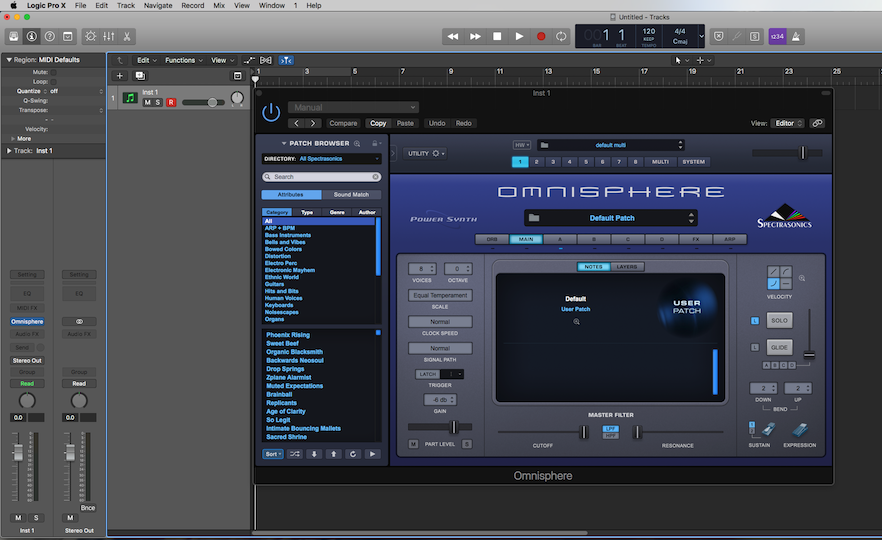Click the SYSTEM button
The width and height of the screenshot is (882, 540).
click(x=694, y=162)
